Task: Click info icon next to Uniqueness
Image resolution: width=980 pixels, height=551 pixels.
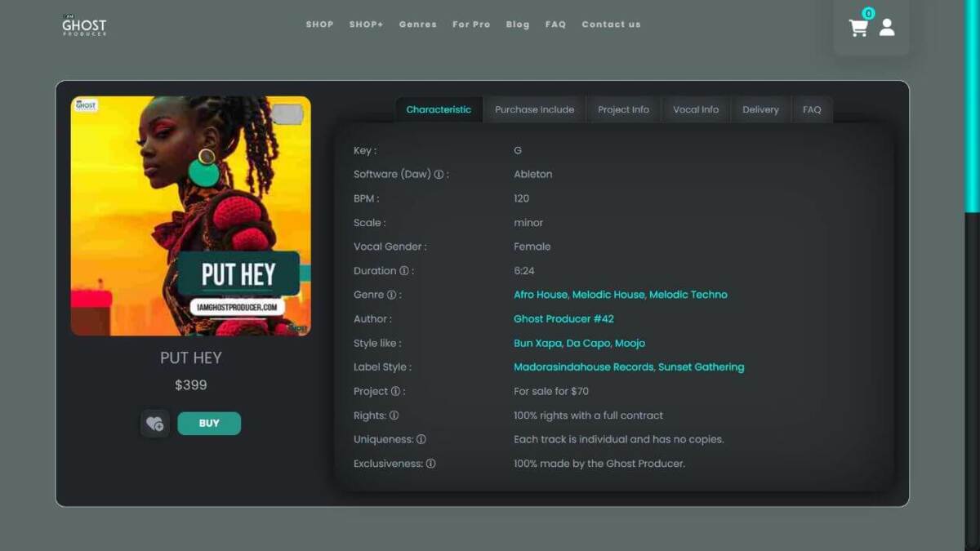Action: tap(421, 439)
